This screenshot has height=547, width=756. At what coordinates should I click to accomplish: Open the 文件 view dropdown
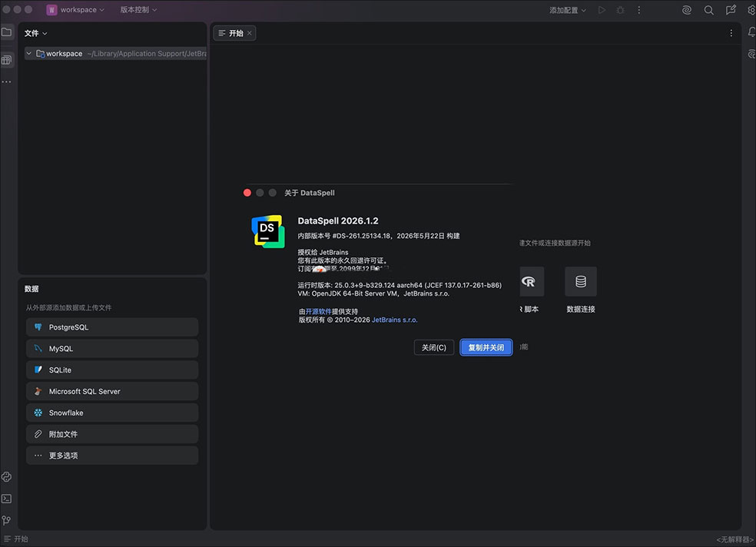coord(35,33)
